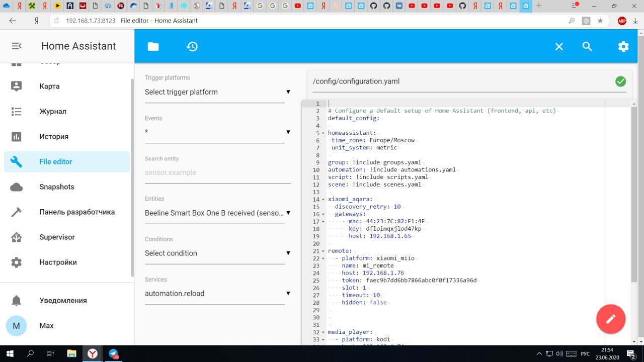Open the file history clock icon
644x362 pixels.
[x=192, y=46]
